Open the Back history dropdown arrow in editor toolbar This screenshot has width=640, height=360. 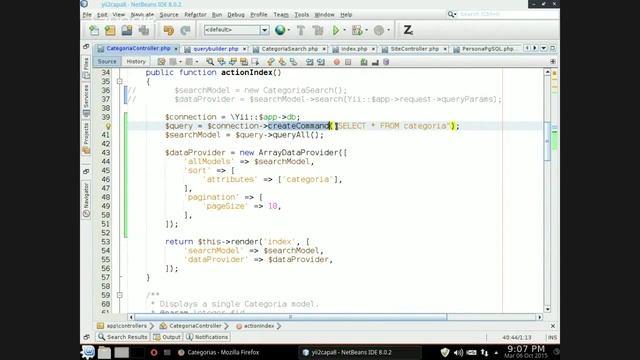click(180, 62)
